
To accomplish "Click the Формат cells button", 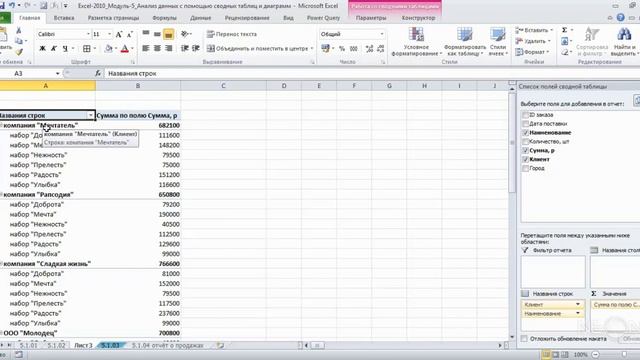I will (531, 52).
